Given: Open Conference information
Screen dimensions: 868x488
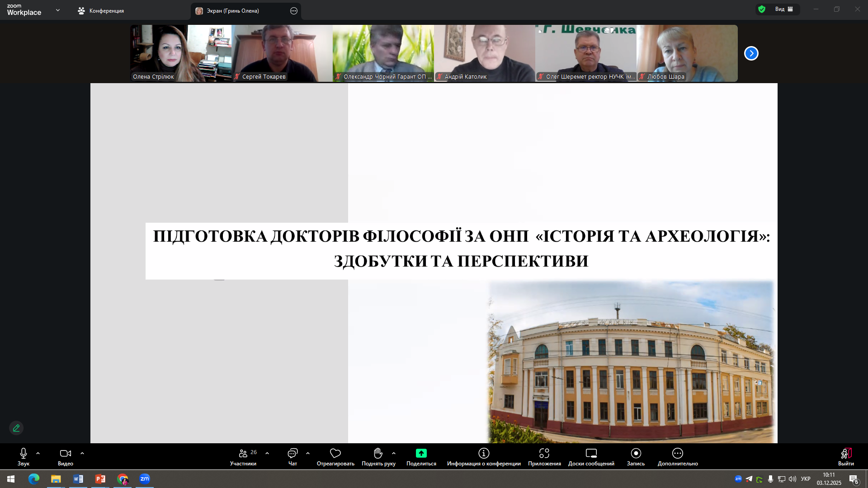Looking at the screenshot, I should pos(484,456).
